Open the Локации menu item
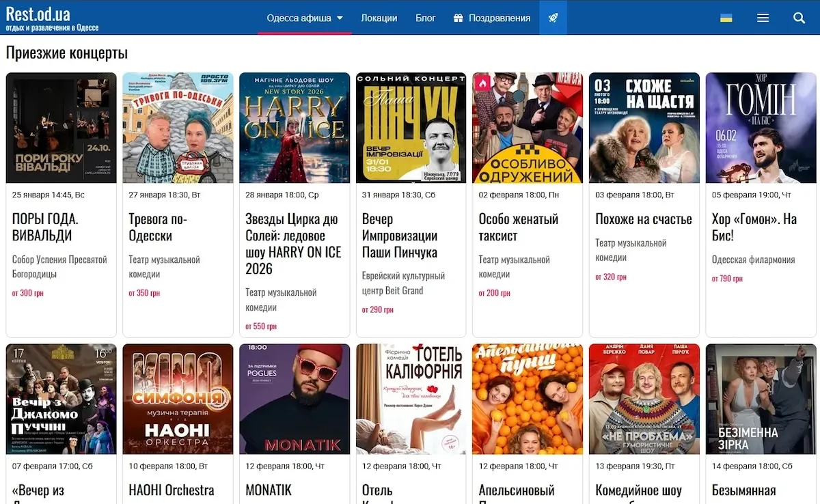Image resolution: width=820 pixels, height=504 pixels. click(379, 18)
